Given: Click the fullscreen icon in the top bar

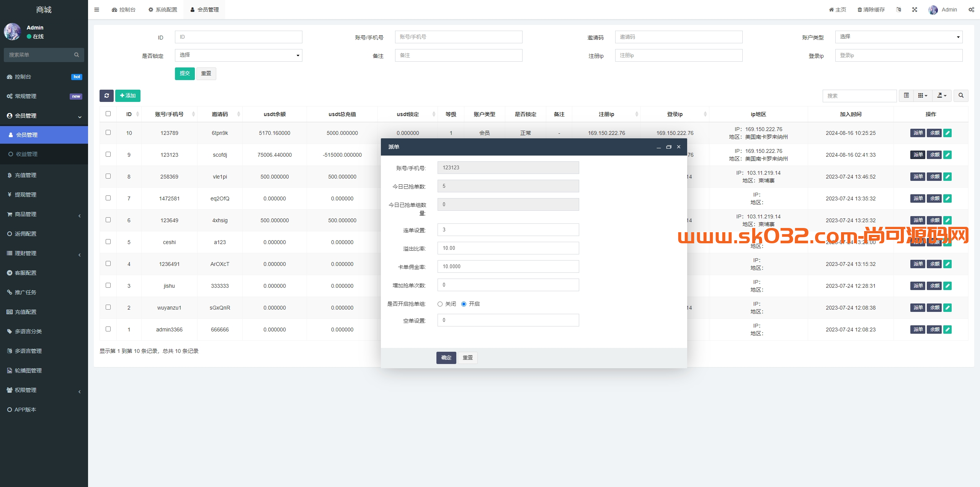Looking at the screenshot, I should 915,10.
